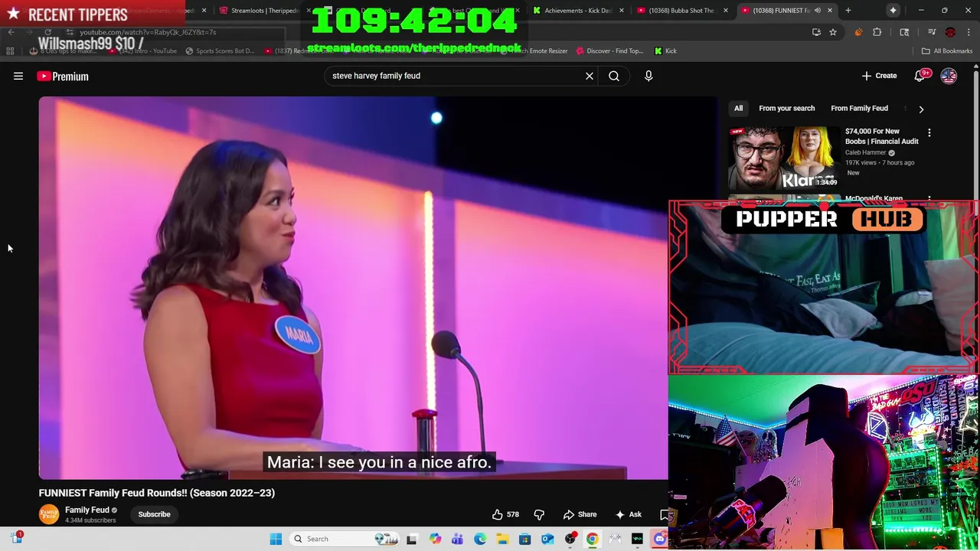The image size is (980, 551).
Task: Bookmark this page with the star
Action: point(833,32)
